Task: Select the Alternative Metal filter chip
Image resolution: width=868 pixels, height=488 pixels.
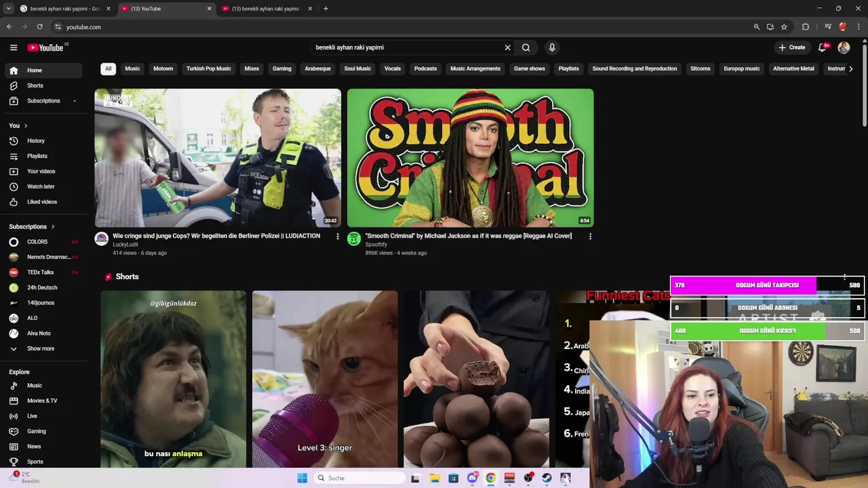Action: tap(793, 68)
